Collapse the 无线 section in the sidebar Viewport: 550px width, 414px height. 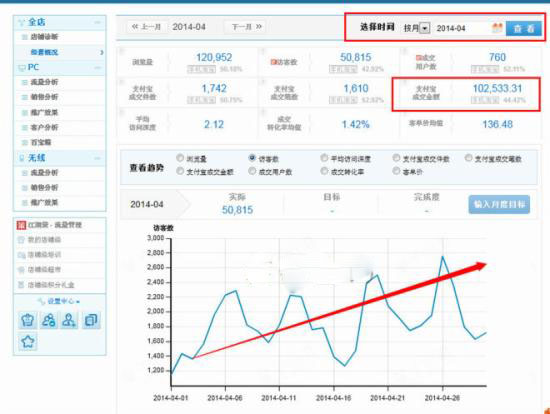pos(97,158)
